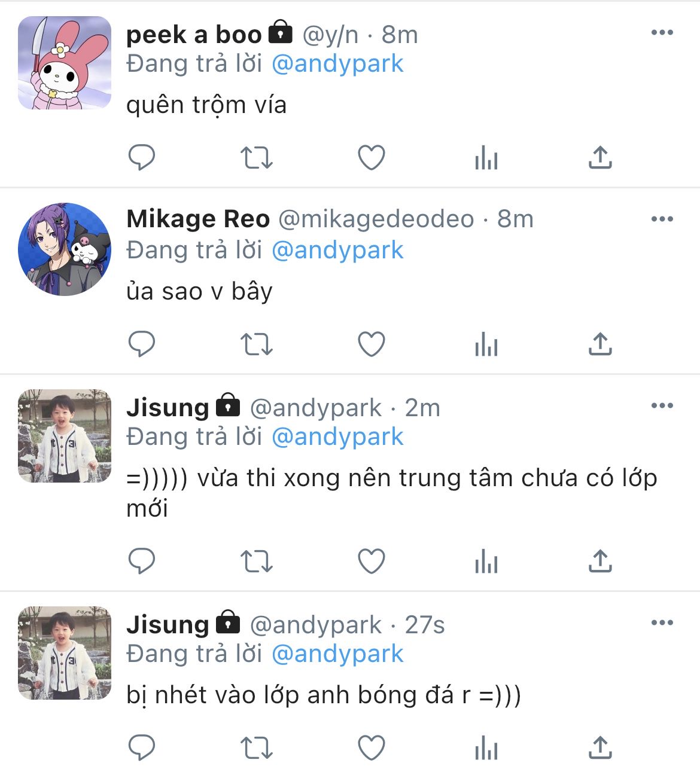
Task: Open more options on Jisung's 27s tweet
Action: pyautogui.click(x=662, y=623)
